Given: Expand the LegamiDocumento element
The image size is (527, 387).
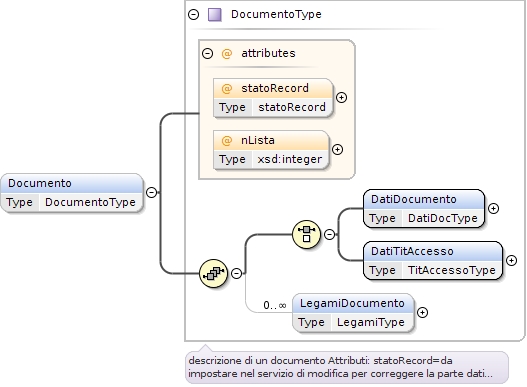Looking at the screenshot, I should [422, 312].
